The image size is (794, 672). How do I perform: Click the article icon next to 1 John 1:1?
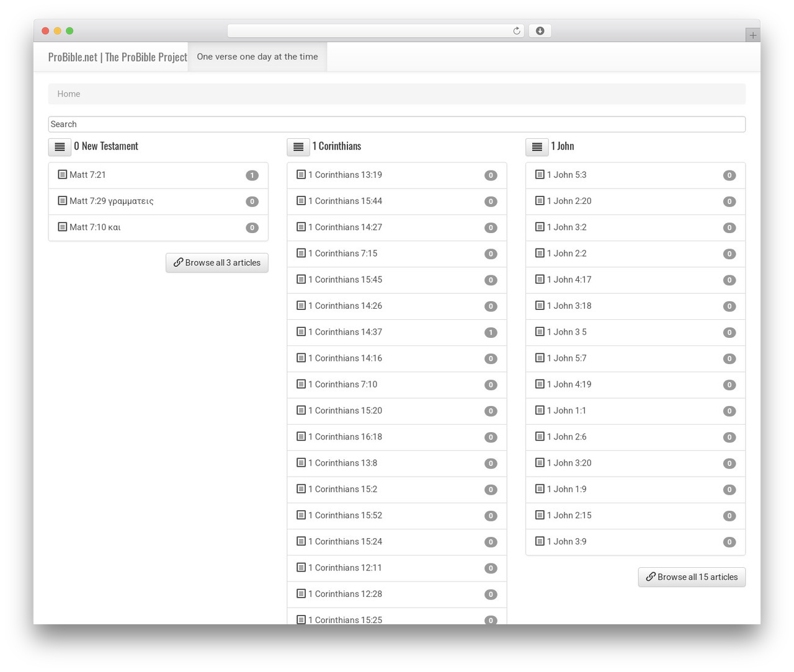pyautogui.click(x=540, y=410)
